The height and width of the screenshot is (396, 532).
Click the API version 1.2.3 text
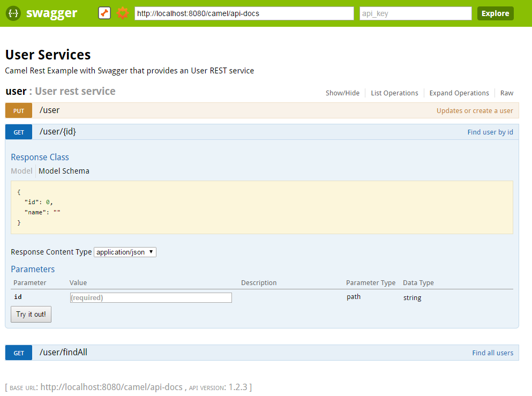coord(218,387)
